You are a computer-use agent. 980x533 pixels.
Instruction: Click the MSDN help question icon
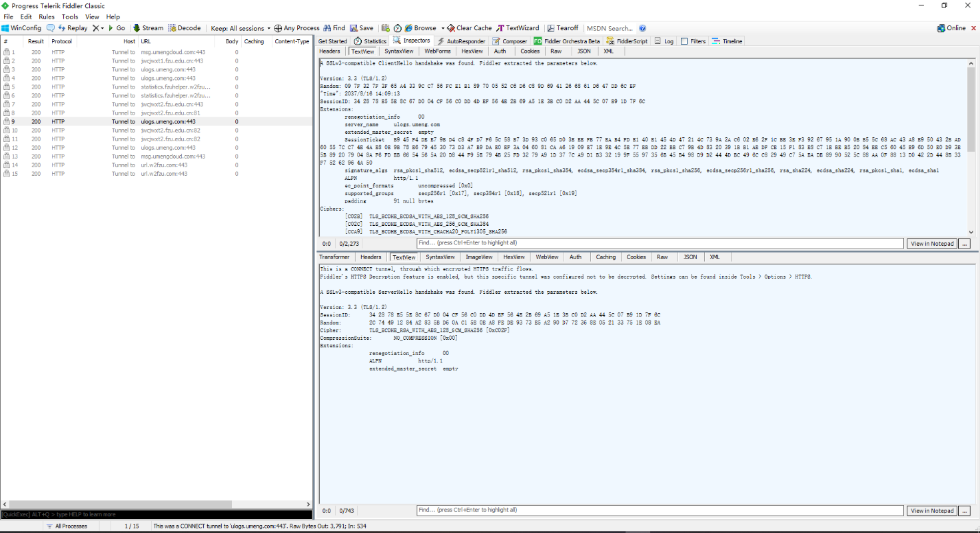[642, 28]
